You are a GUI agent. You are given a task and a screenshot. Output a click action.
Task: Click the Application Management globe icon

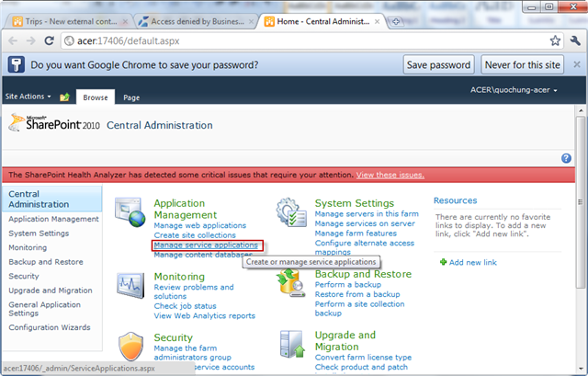tap(130, 212)
